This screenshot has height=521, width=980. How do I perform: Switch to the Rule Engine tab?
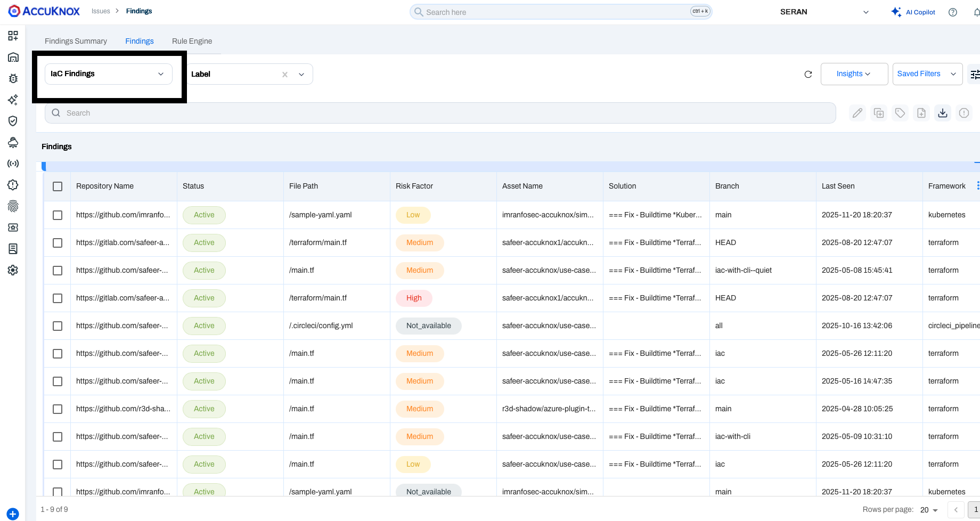(x=192, y=41)
